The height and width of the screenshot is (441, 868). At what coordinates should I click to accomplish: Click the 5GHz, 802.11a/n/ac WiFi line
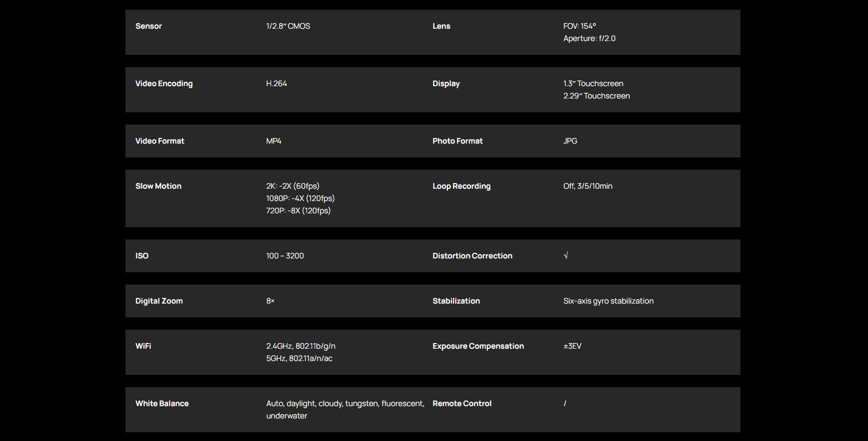[x=299, y=358]
